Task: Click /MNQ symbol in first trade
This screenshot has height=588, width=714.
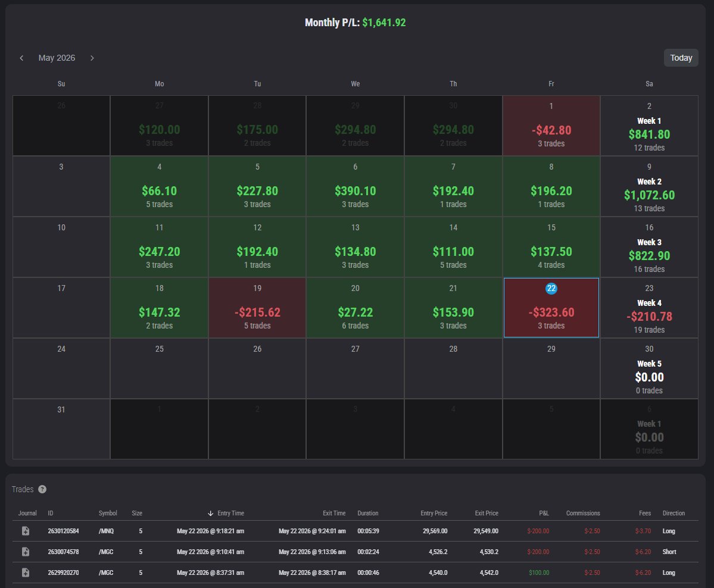Action: tap(106, 531)
